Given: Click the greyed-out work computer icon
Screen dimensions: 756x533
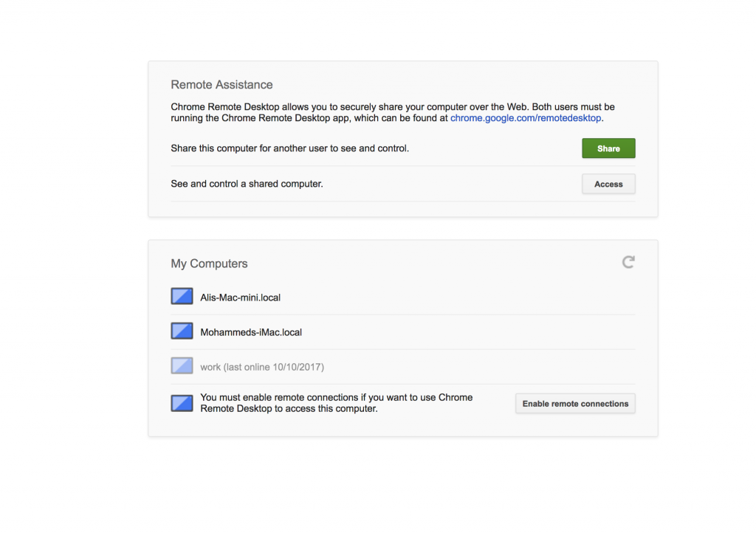Looking at the screenshot, I should coord(182,365).
